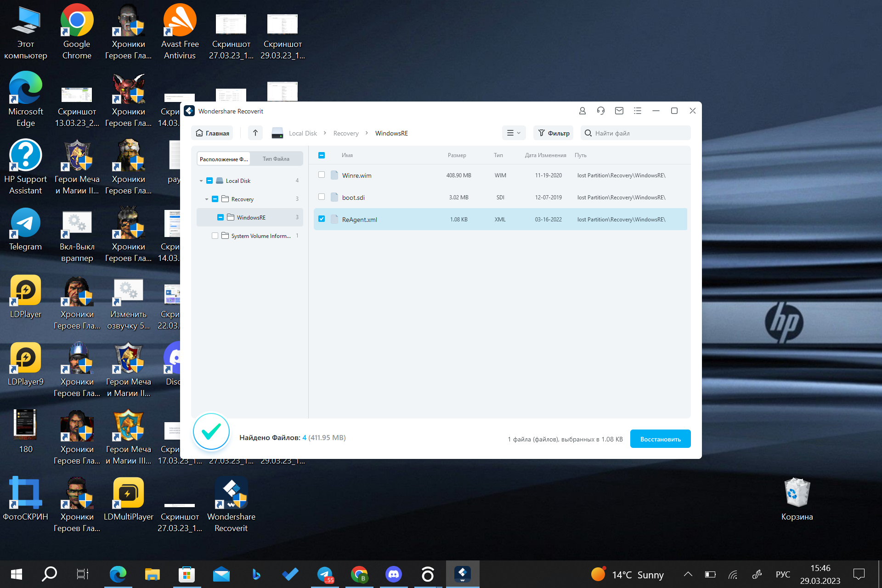Screen dimensions: 882x588
Task: Click the ReAgent.xml file icon
Action: [x=334, y=219]
